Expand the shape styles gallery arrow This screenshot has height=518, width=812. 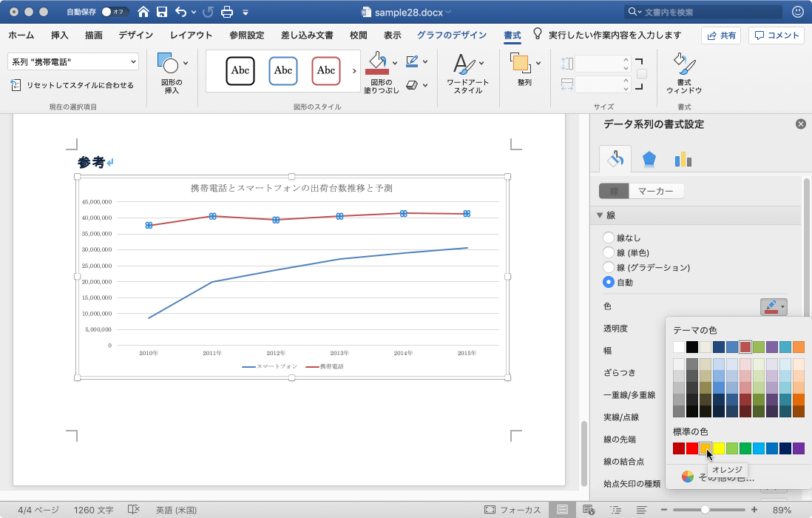pos(354,71)
